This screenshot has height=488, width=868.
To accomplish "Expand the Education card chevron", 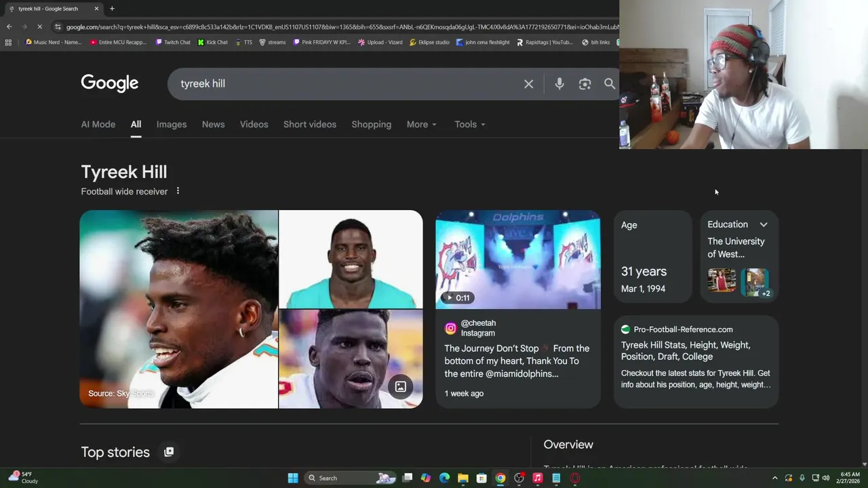I will [764, 224].
